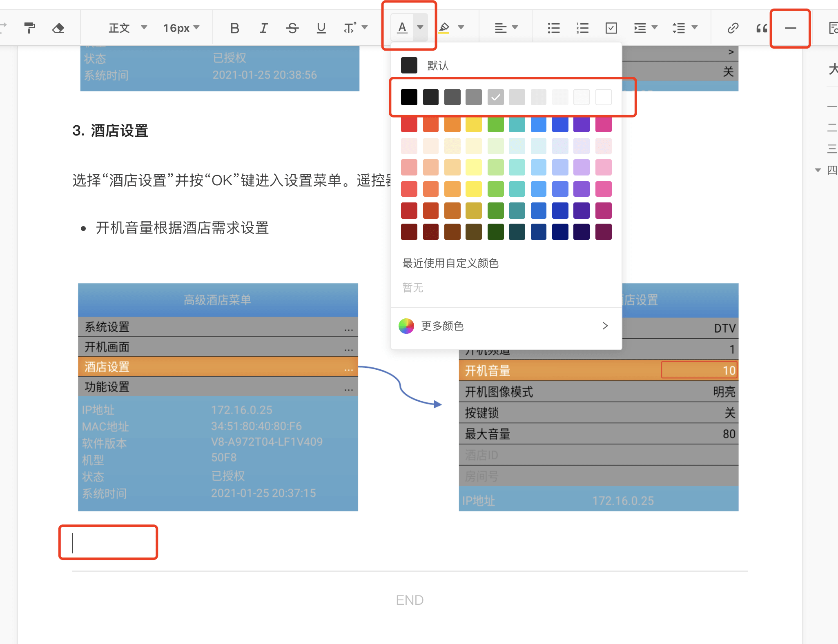Toggle italic formatting
This screenshot has width=838, height=644.
coord(263,28)
